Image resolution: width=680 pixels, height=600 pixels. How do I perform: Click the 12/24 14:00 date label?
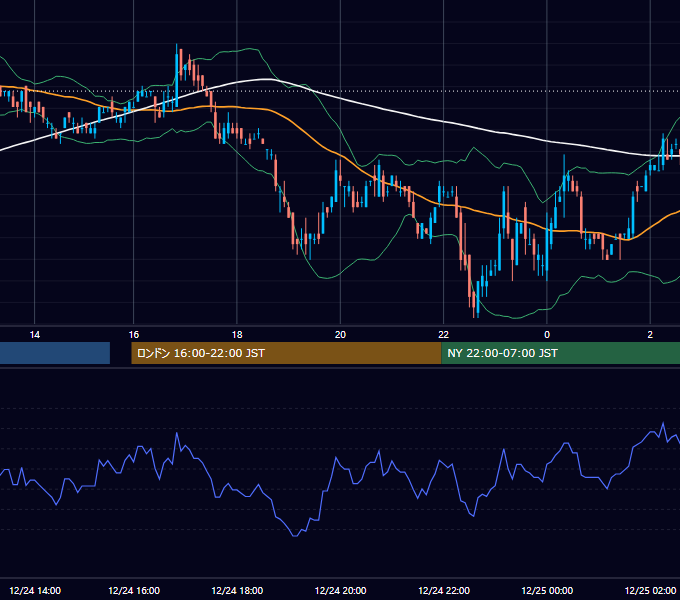point(35,590)
